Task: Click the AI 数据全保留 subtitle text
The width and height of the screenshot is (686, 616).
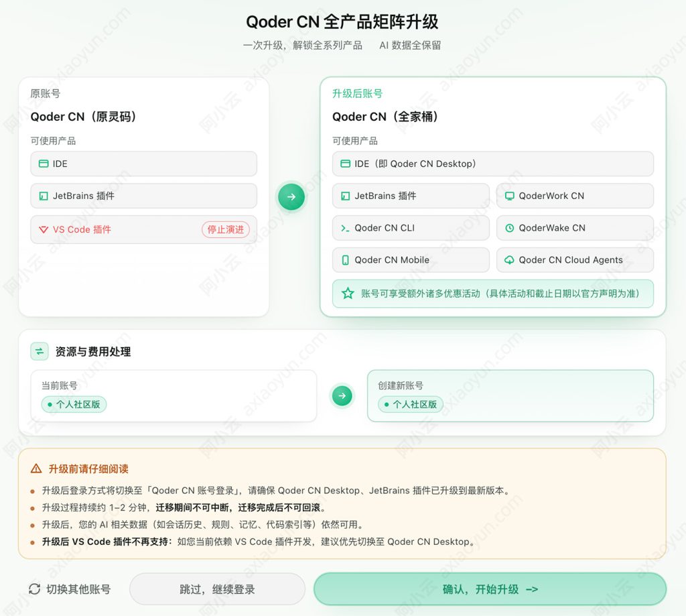Action: 410,45
